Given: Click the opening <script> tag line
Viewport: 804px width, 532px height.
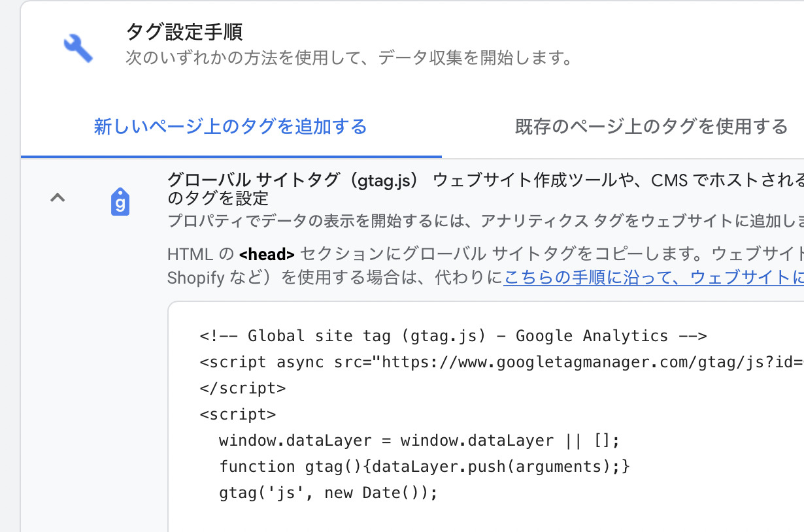Looking at the screenshot, I should pyautogui.click(x=238, y=414).
